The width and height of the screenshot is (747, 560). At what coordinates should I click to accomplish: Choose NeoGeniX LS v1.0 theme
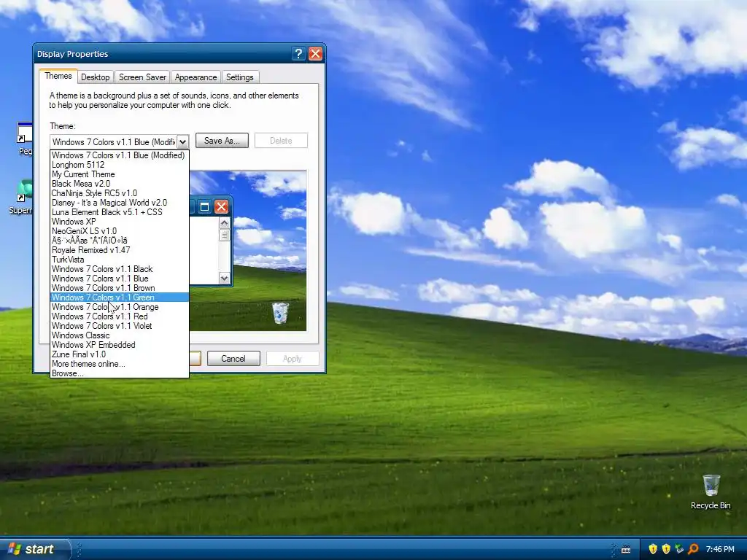click(x=120, y=231)
